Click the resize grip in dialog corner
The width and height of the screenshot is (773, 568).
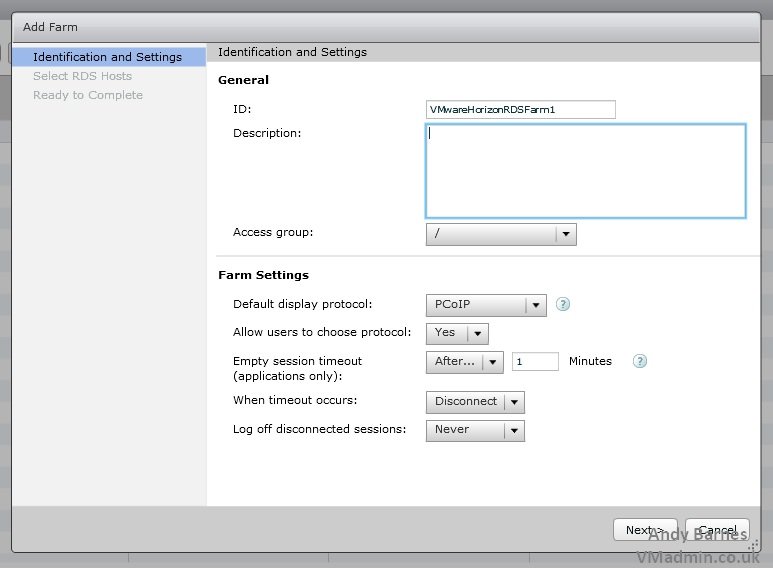point(754,546)
